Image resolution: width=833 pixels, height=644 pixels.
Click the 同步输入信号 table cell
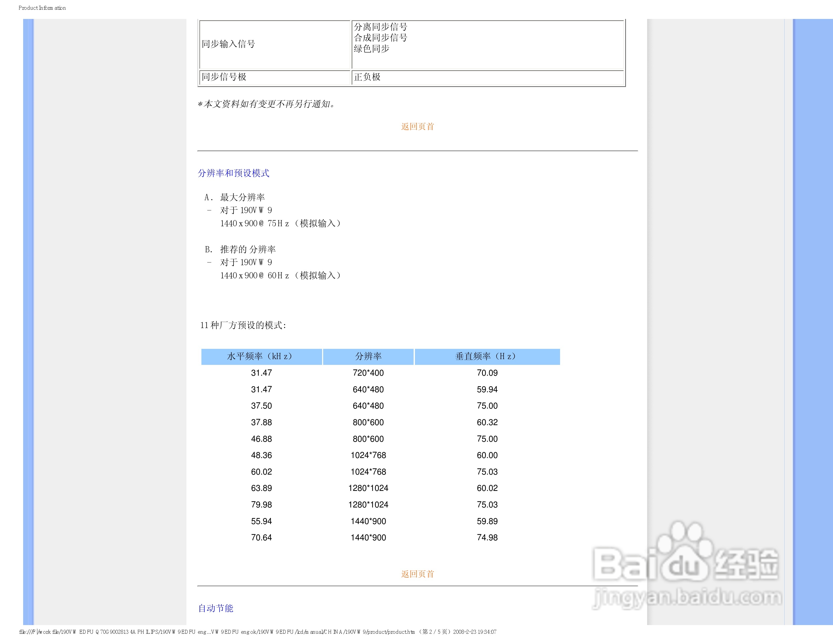[x=228, y=44]
